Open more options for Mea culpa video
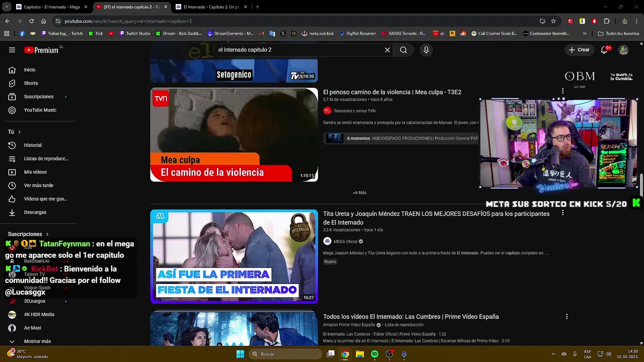 click(562, 92)
